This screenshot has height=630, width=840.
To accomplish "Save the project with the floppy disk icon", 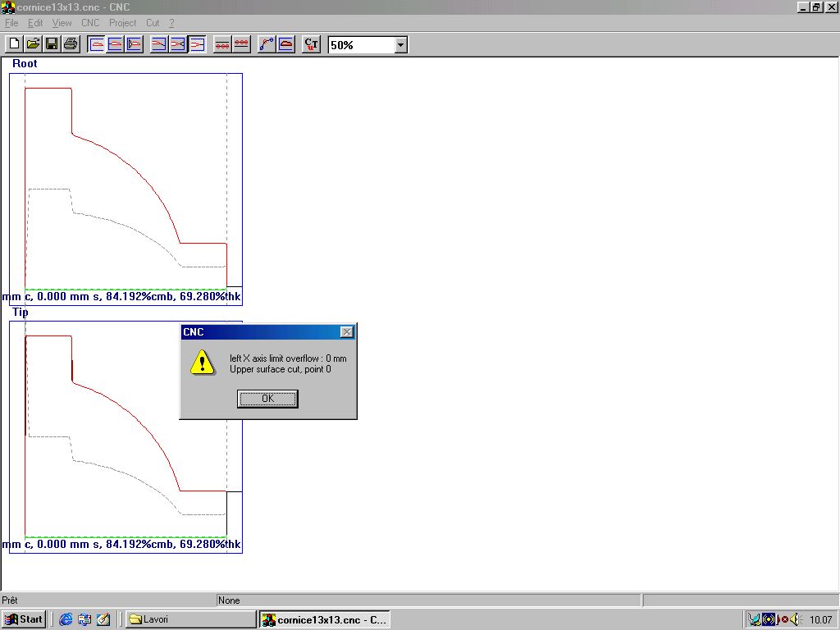I will pyautogui.click(x=52, y=44).
